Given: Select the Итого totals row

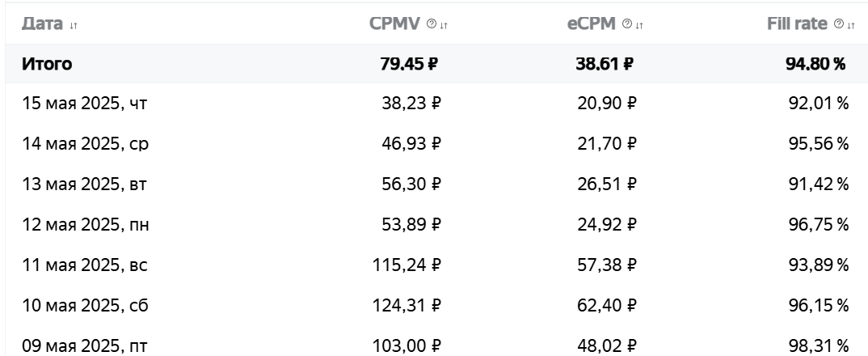Looking at the screenshot, I should point(436,64).
